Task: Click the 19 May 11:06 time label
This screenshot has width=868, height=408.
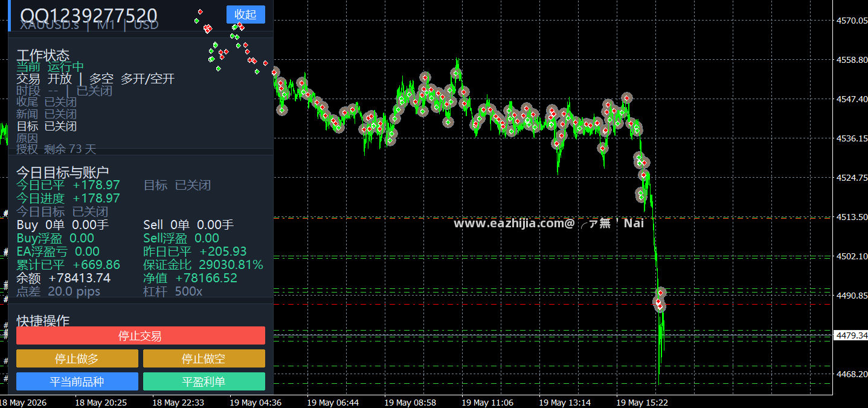Action: (x=487, y=403)
